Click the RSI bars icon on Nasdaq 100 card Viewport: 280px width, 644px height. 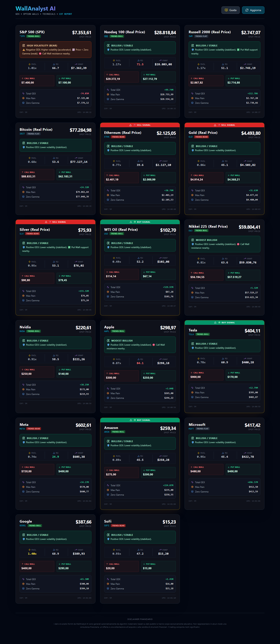(138, 60)
